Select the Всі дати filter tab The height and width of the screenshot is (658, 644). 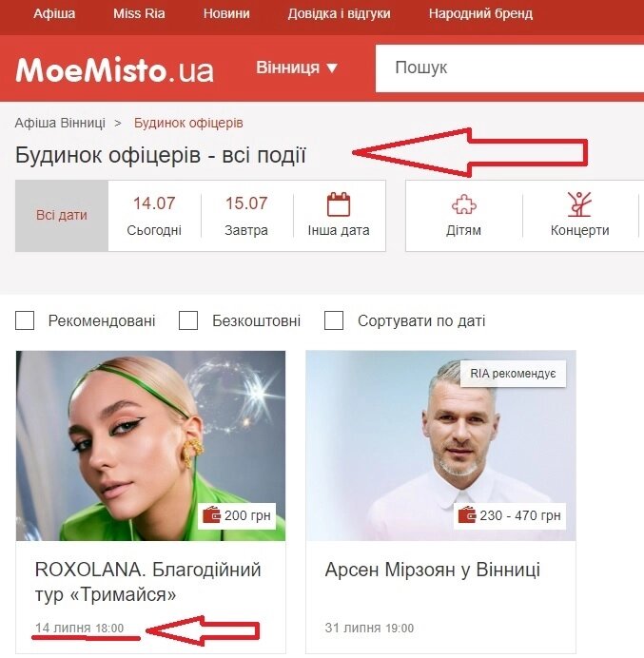pyautogui.click(x=62, y=216)
